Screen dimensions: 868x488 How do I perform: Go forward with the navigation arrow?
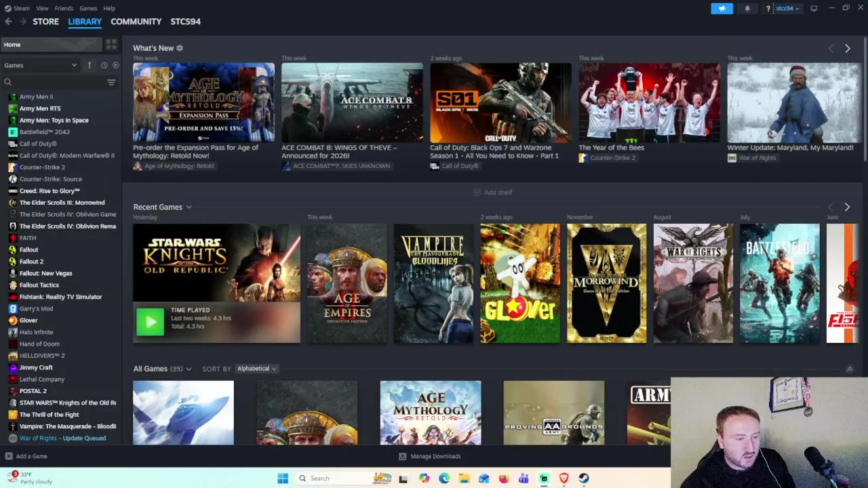click(x=22, y=22)
